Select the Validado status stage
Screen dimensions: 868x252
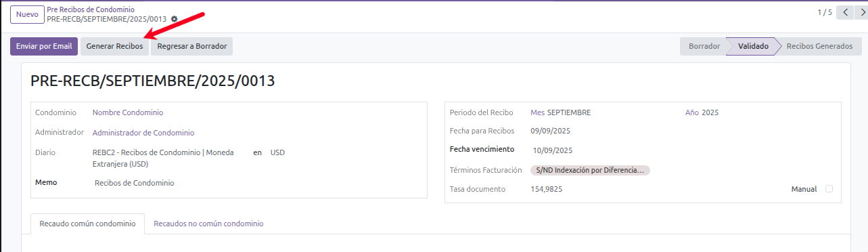[x=753, y=47]
